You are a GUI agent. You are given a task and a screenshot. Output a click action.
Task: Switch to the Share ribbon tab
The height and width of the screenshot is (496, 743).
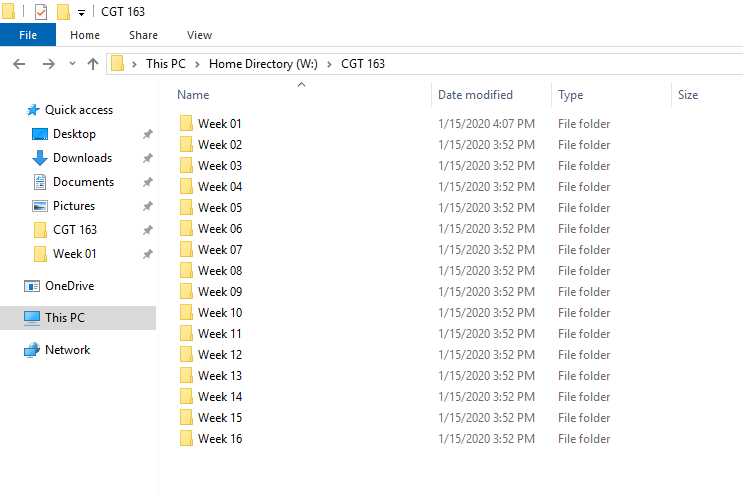tap(143, 35)
